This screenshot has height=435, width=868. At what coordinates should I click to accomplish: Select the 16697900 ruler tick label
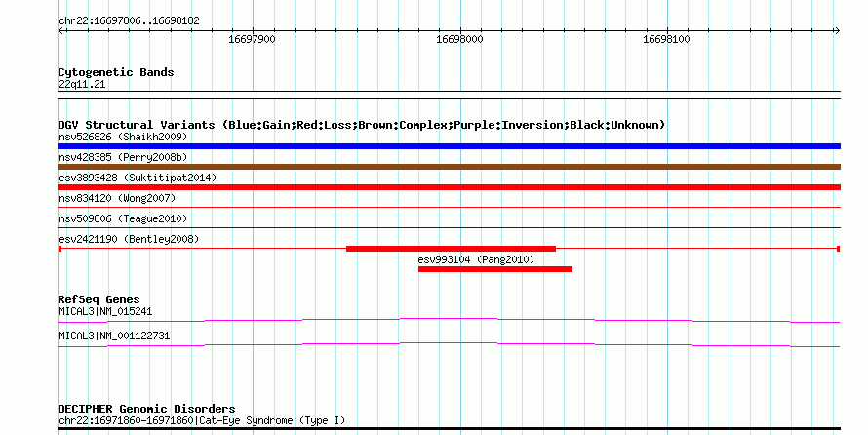(x=252, y=39)
